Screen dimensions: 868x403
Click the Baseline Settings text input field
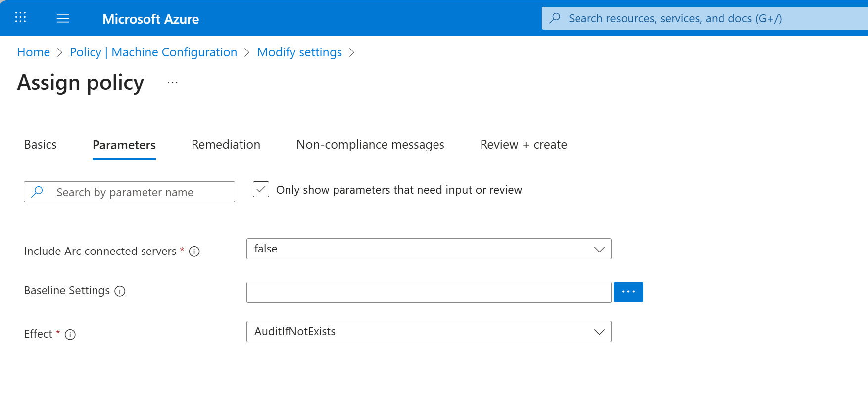[429, 292]
